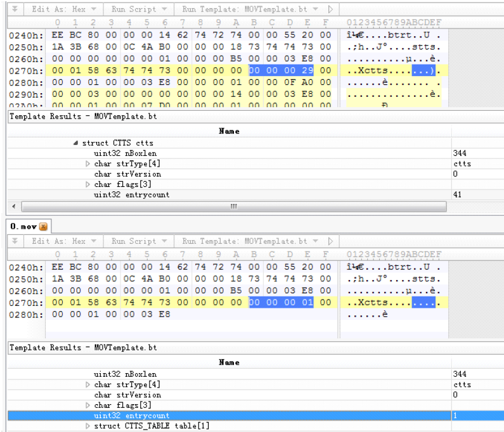
Task: Click address 0270h in top hex pane
Action: tap(26, 71)
